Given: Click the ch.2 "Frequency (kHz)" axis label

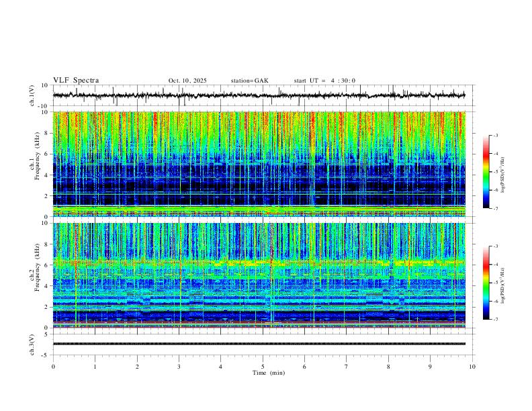Looking at the screenshot, I should pos(37,267).
